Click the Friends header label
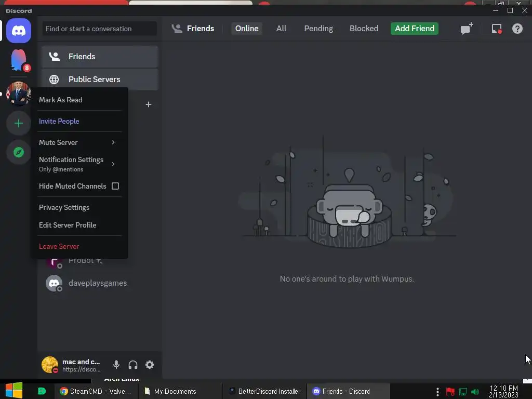This screenshot has height=399, width=532. coord(201,29)
